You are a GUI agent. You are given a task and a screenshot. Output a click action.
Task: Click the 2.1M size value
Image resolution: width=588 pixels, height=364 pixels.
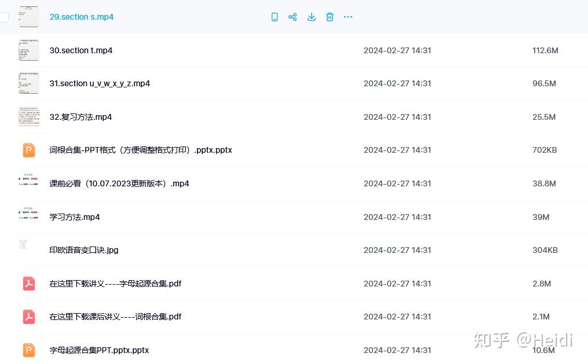(541, 317)
